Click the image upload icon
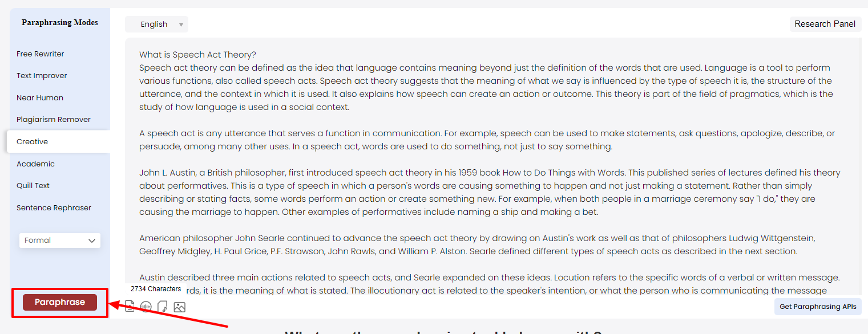This screenshot has height=334, width=868. coord(179,307)
